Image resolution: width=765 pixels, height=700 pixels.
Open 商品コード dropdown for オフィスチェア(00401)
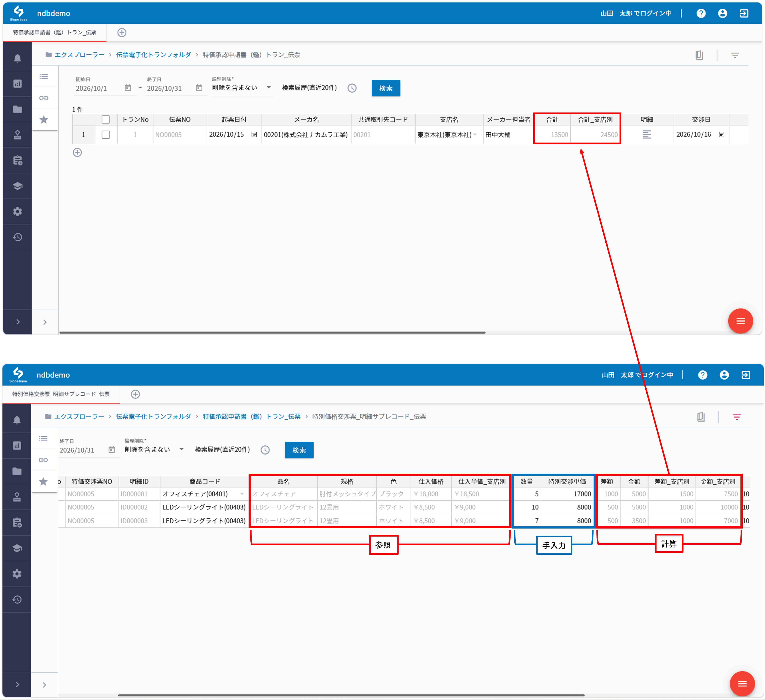(242, 494)
